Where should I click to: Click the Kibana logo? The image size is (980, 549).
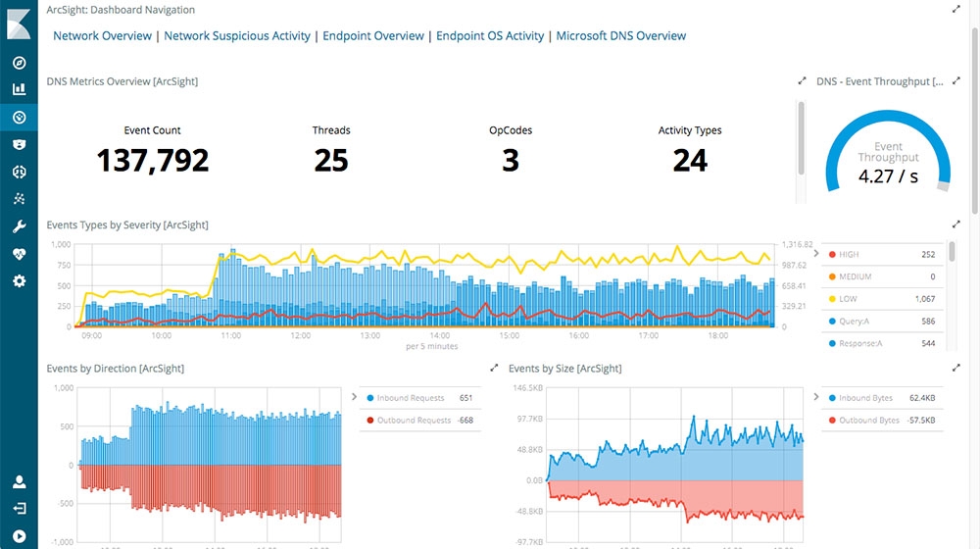[x=19, y=25]
